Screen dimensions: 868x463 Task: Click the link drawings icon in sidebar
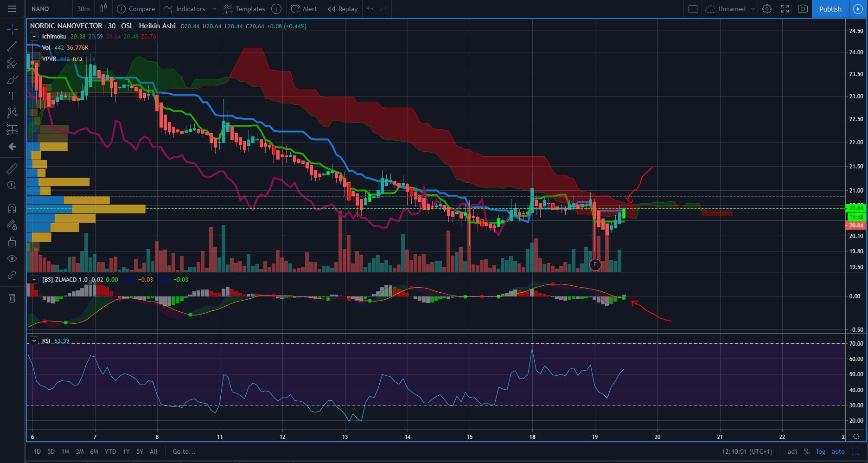[12, 275]
